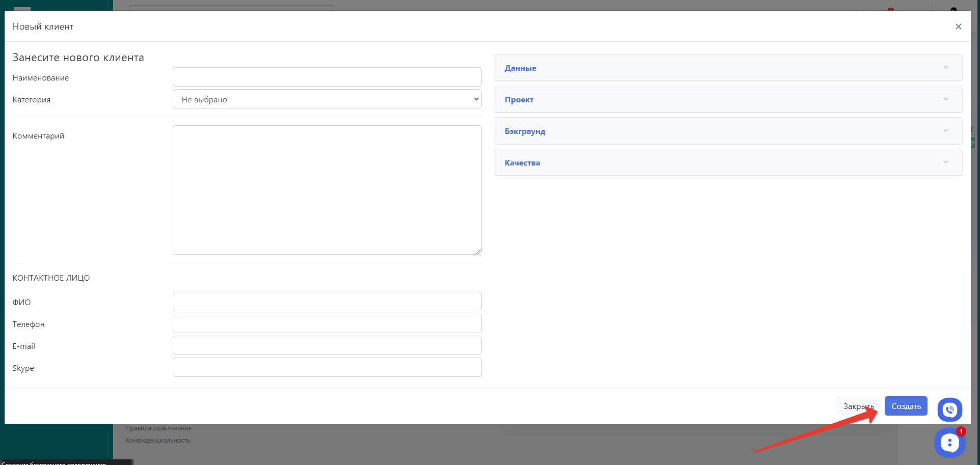This screenshot has width=980, height=465.
Task: Click into the Комментарий text area
Action: click(x=327, y=189)
